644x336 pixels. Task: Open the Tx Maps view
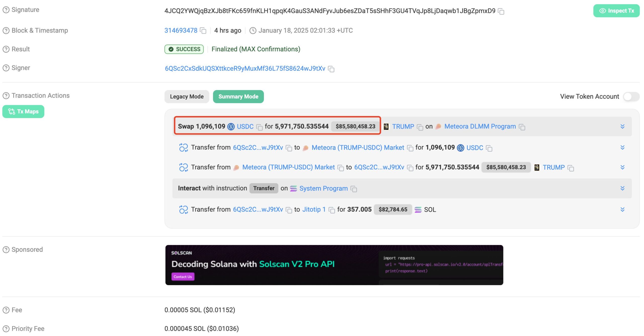pyautogui.click(x=23, y=111)
